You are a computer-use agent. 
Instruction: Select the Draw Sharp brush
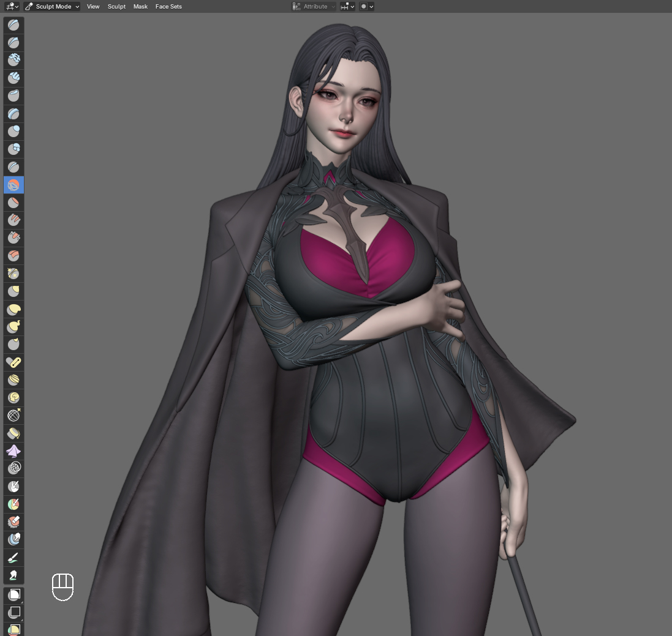pyautogui.click(x=13, y=42)
